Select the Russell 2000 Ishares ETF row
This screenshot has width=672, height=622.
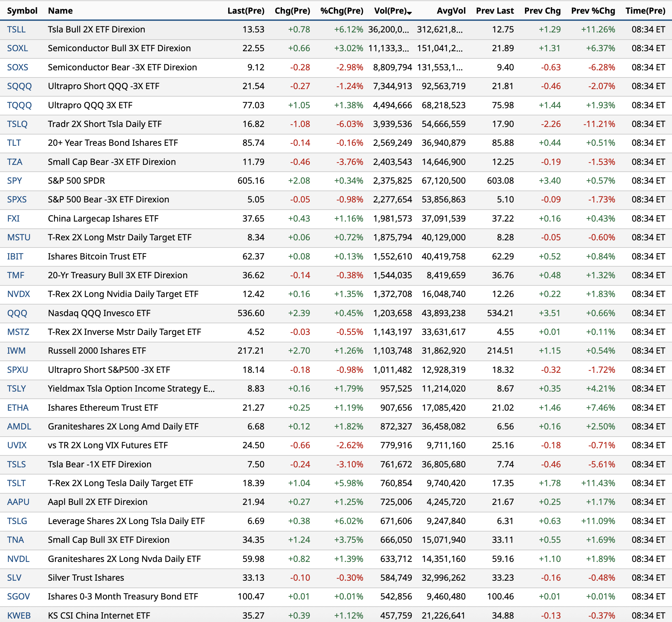[x=97, y=351]
